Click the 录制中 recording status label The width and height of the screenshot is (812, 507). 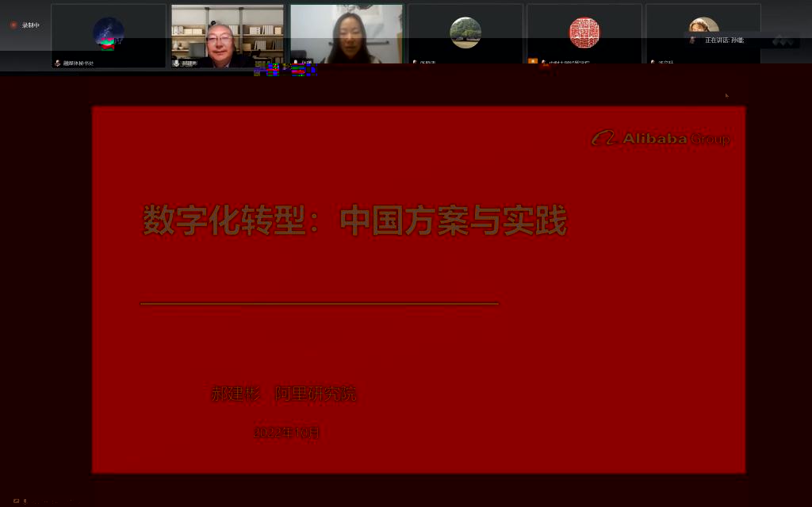31,25
